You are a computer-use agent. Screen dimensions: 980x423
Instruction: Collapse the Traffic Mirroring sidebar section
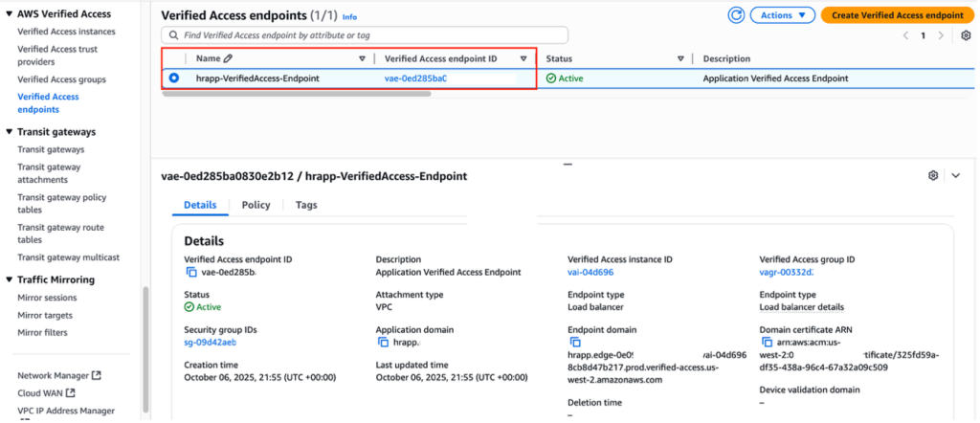pyautogui.click(x=9, y=279)
